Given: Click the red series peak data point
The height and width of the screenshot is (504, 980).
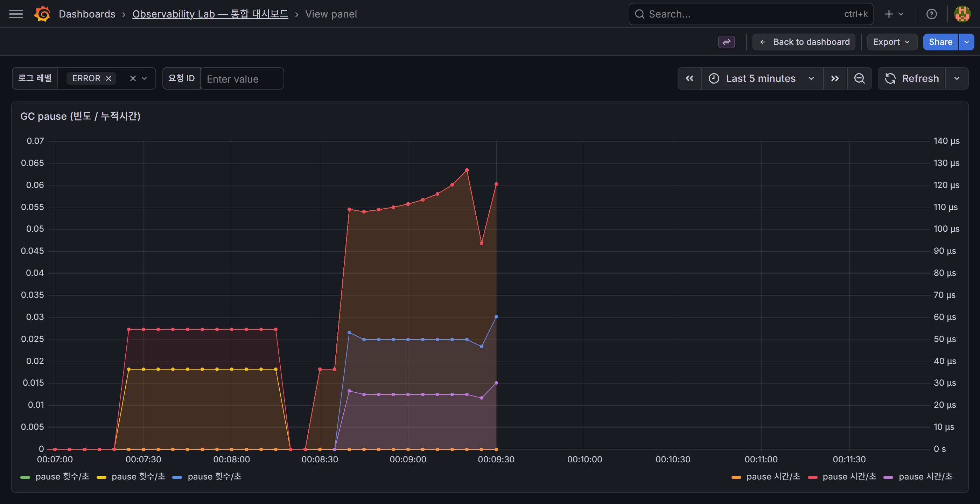Looking at the screenshot, I should [467, 170].
